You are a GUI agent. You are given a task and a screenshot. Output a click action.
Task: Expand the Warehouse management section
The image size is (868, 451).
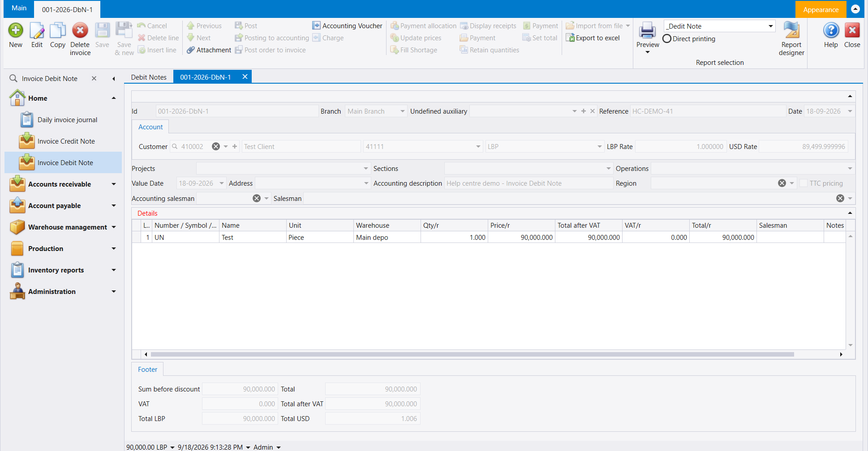[x=114, y=227]
